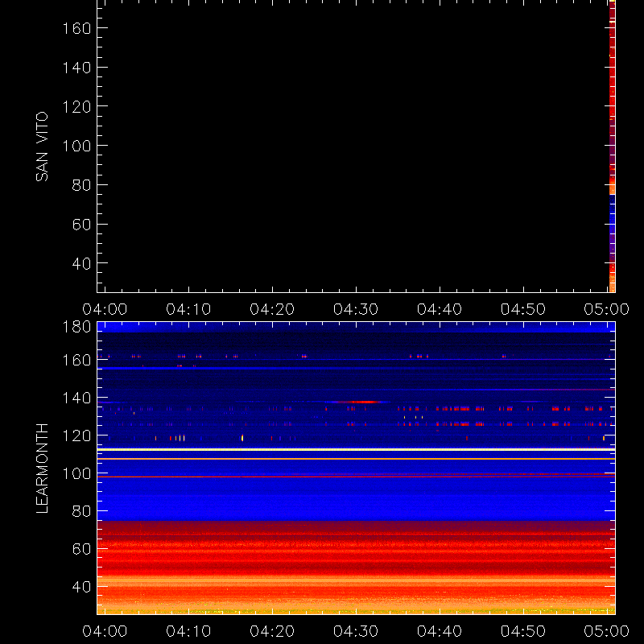The image size is (644, 644).
Task: Click the 100 tick label on the Learmonth axis
Action: (76, 474)
